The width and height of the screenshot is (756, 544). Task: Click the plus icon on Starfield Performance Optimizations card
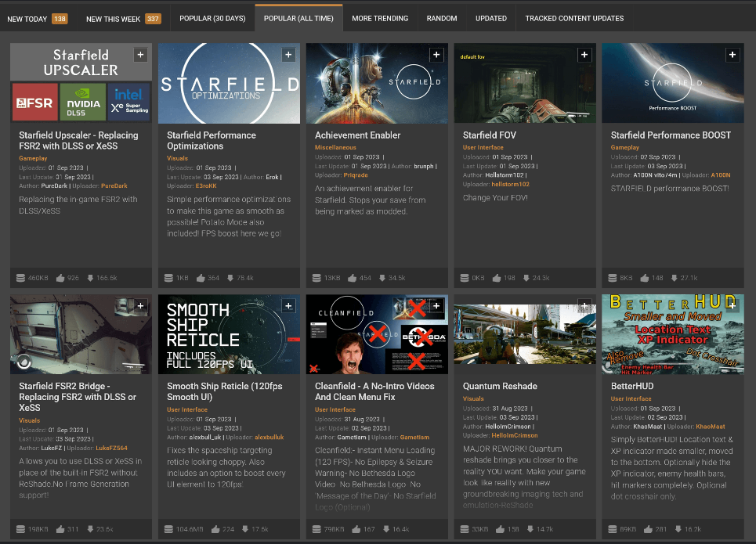pos(288,55)
